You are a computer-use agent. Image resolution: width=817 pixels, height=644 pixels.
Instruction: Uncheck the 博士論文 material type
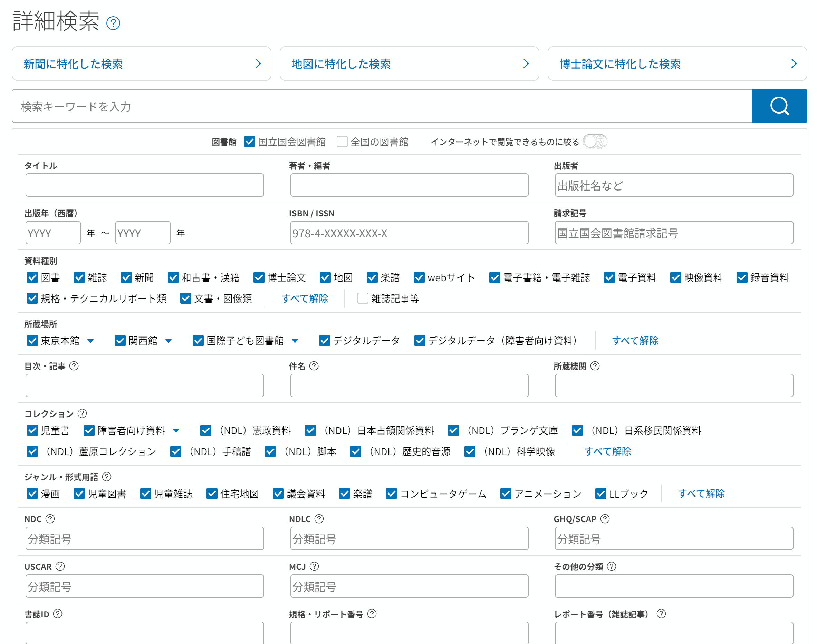[x=259, y=277]
